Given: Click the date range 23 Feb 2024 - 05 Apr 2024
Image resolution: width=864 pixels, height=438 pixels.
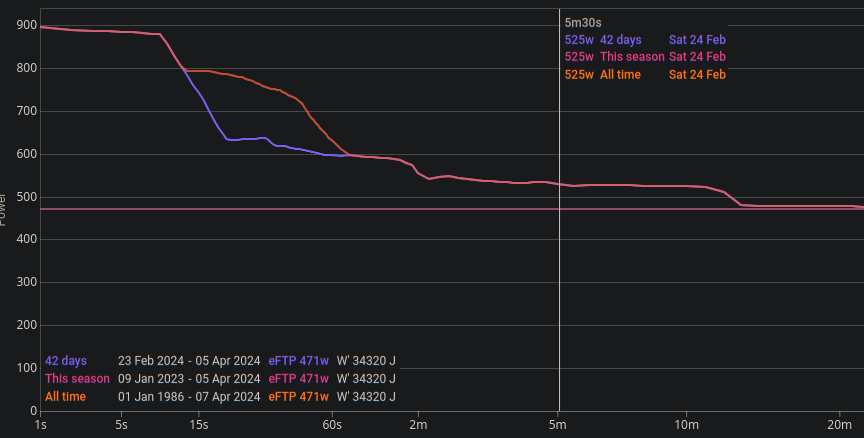Looking at the screenshot, I should coord(189,361).
